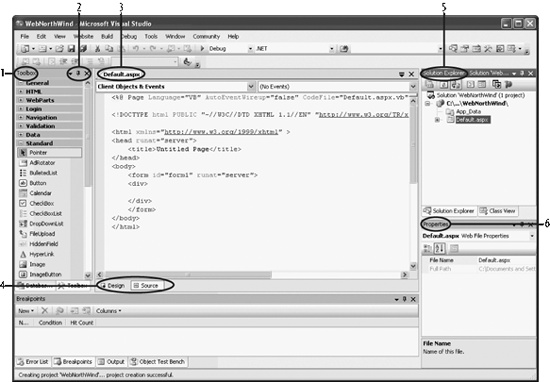Click the editor vertical scrollbar down arrow
550x382 pixels.
pos(413,266)
